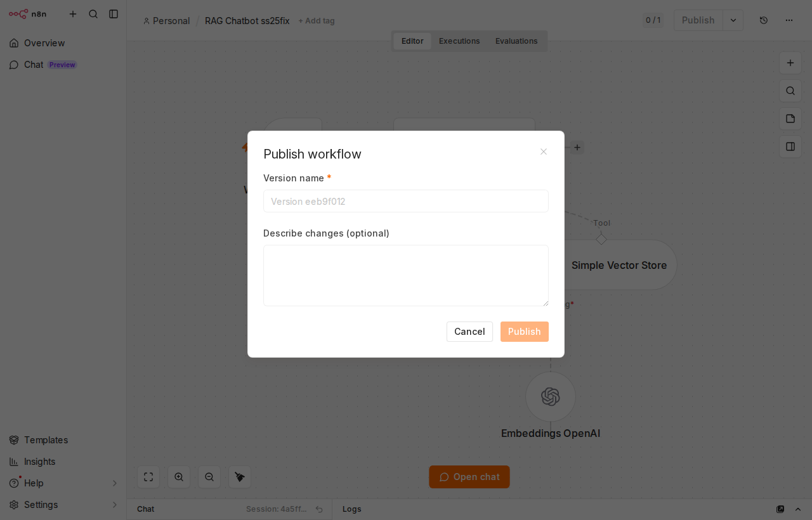812x520 pixels.
Task: Open Overview in the sidebar
Action: click(x=63, y=43)
